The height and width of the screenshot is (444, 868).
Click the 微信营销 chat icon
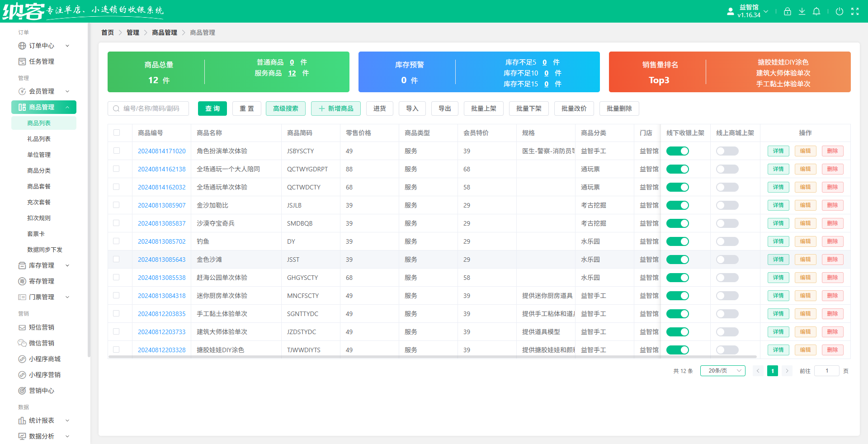[x=22, y=343]
